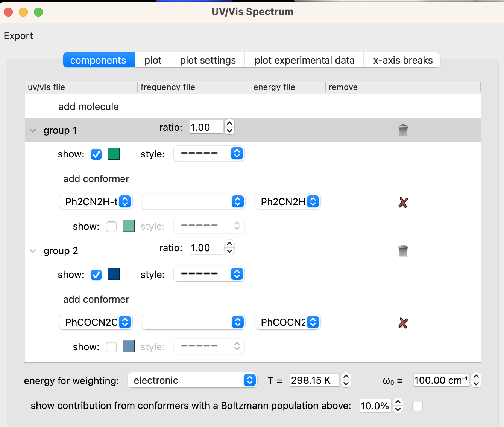Viewport: 504px width, 427px height.
Task: Increase ω₀ with the stepper up arrow
Action: pyautogui.click(x=476, y=377)
